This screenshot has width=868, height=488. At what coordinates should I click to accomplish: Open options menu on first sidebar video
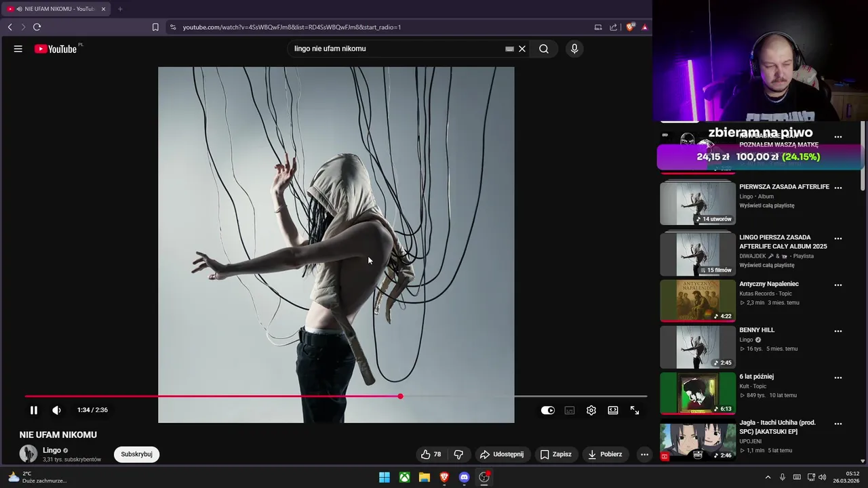point(838,136)
